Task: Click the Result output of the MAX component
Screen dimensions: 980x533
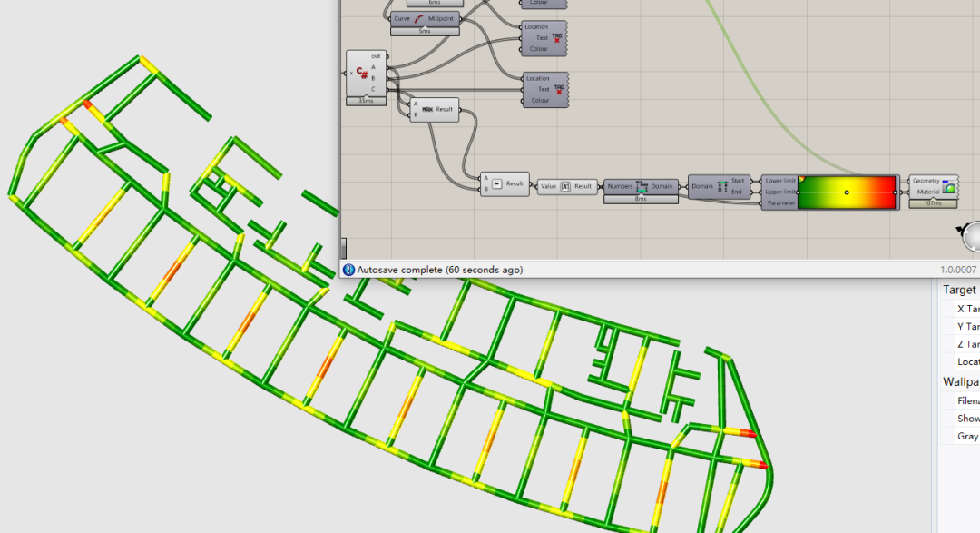Action: (445, 110)
